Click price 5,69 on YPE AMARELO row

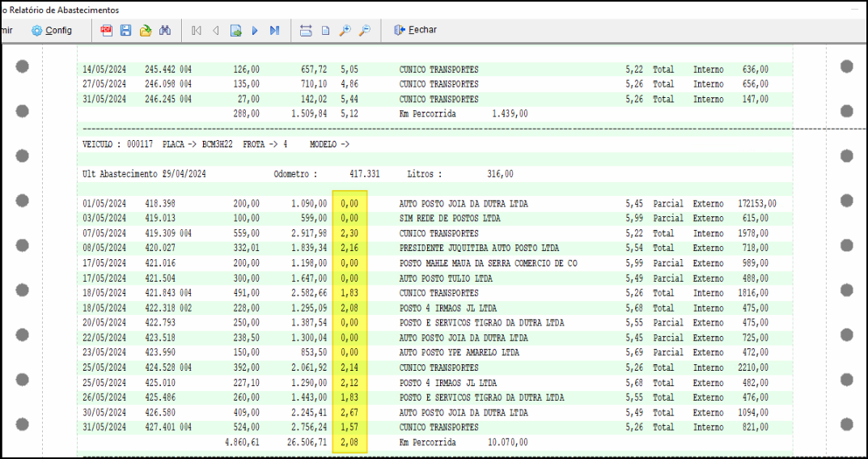[634, 352]
